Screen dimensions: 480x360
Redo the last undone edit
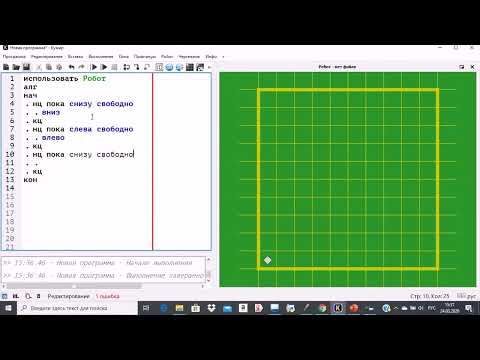pyautogui.click(x=81, y=67)
